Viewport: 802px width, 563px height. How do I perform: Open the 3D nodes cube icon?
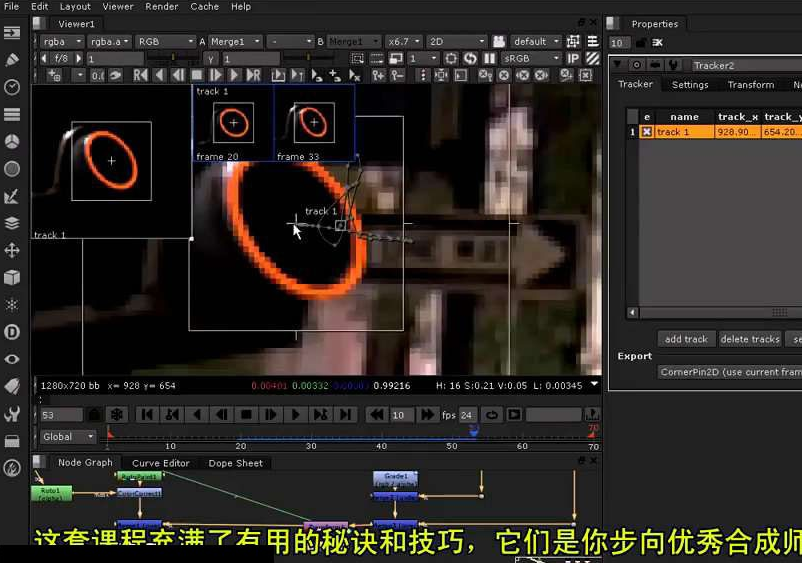click(12, 277)
